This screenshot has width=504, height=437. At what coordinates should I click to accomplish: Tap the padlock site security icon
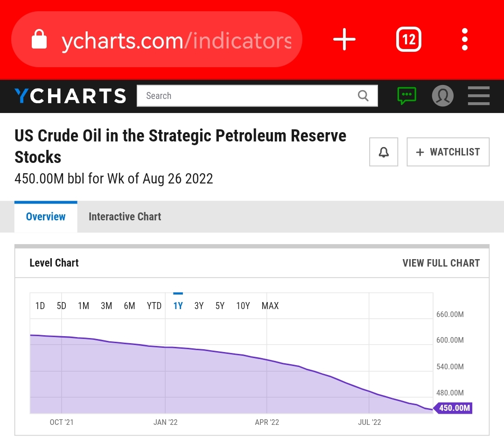click(39, 40)
